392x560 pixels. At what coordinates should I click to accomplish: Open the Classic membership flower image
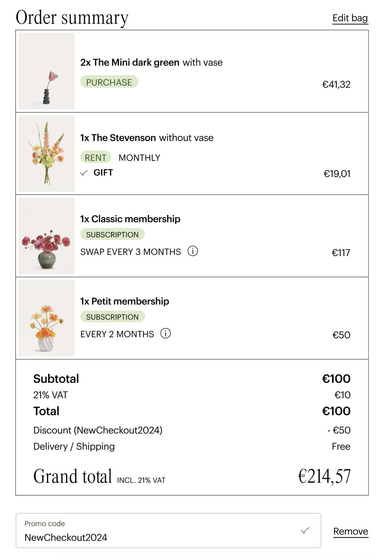(x=47, y=236)
